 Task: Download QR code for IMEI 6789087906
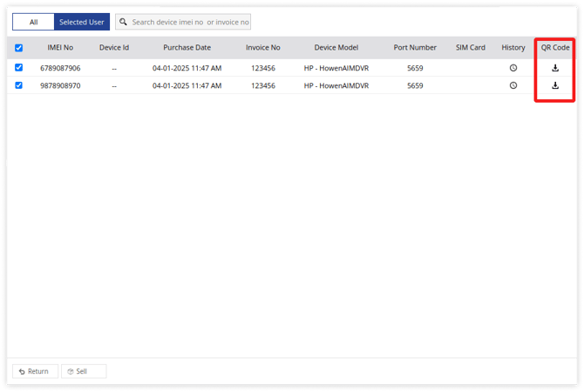coord(555,68)
